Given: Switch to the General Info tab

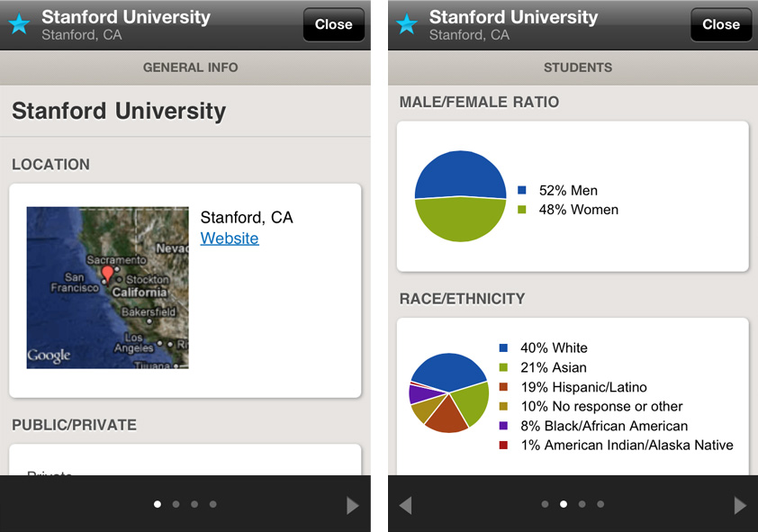Looking at the screenshot, I should point(190,68).
